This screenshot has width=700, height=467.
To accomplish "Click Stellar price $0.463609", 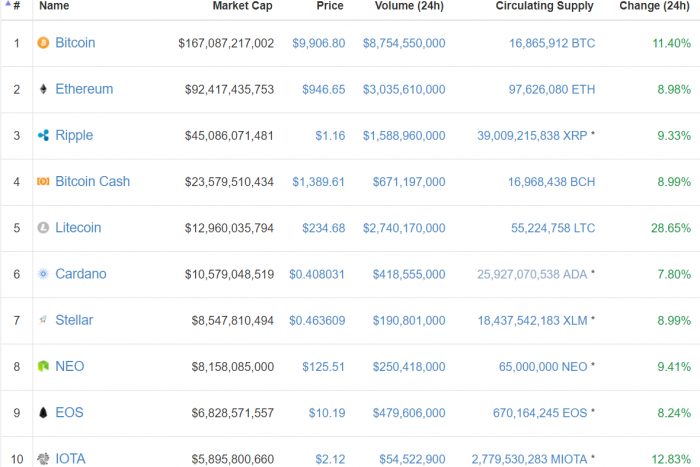I will pos(317,321).
